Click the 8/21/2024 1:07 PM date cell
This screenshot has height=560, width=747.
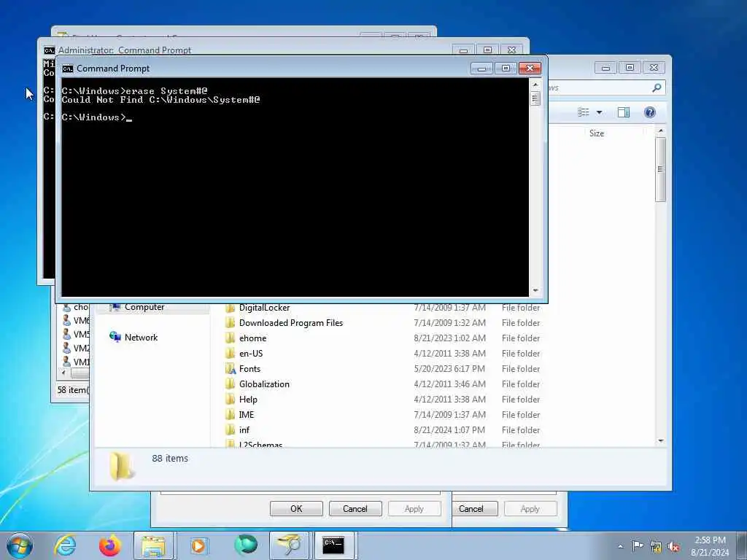[449, 429]
